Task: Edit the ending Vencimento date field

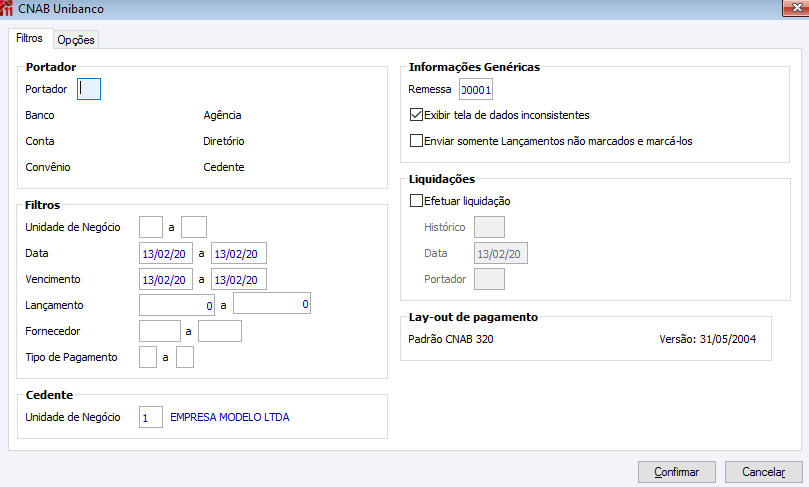Action: coord(239,279)
